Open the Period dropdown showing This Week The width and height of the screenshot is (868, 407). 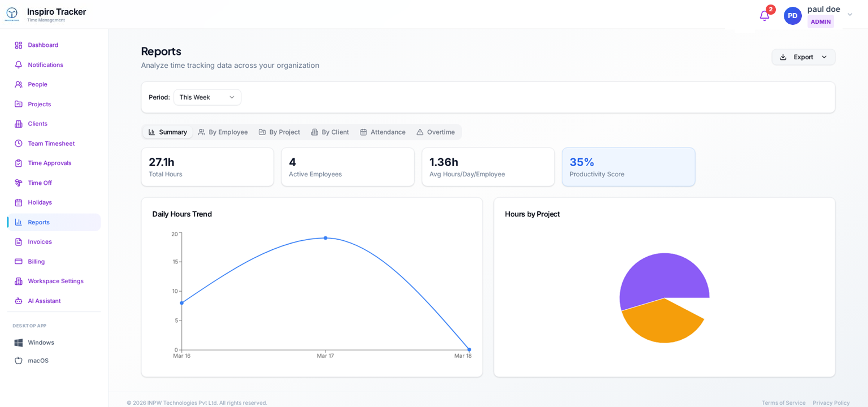207,97
